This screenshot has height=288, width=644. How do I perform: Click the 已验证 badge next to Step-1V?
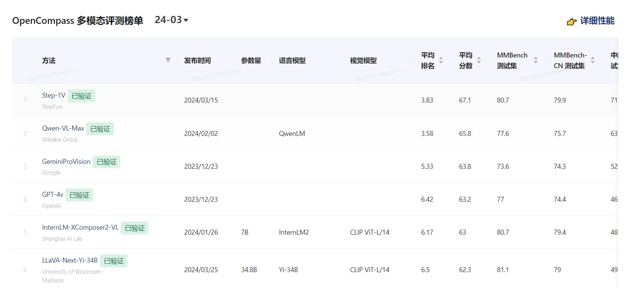pos(81,96)
